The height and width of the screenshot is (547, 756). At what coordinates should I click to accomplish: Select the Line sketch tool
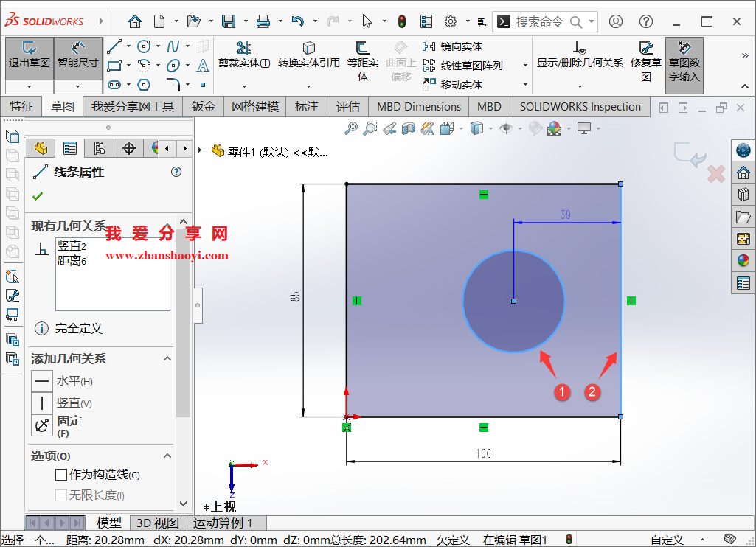(x=114, y=46)
